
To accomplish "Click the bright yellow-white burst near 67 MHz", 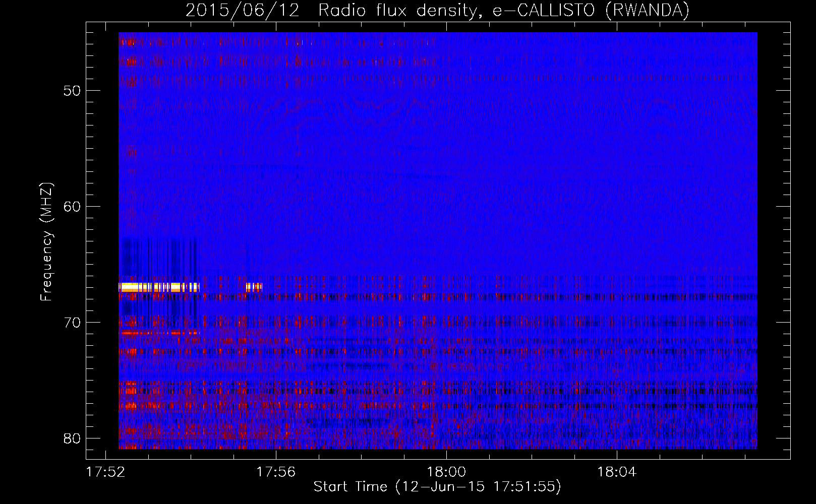I will point(159,287).
